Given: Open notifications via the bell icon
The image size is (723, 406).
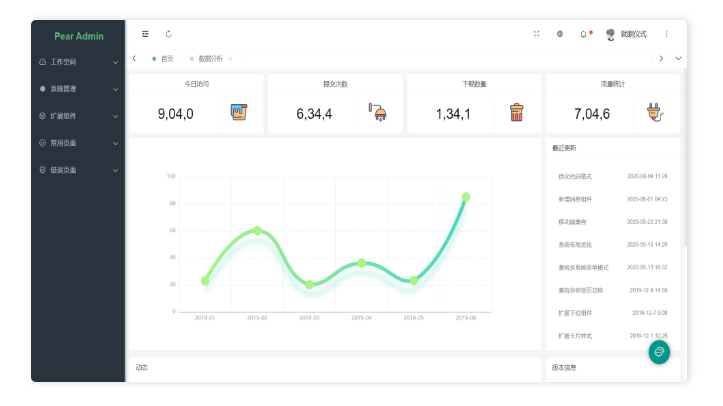Looking at the screenshot, I should click(584, 34).
